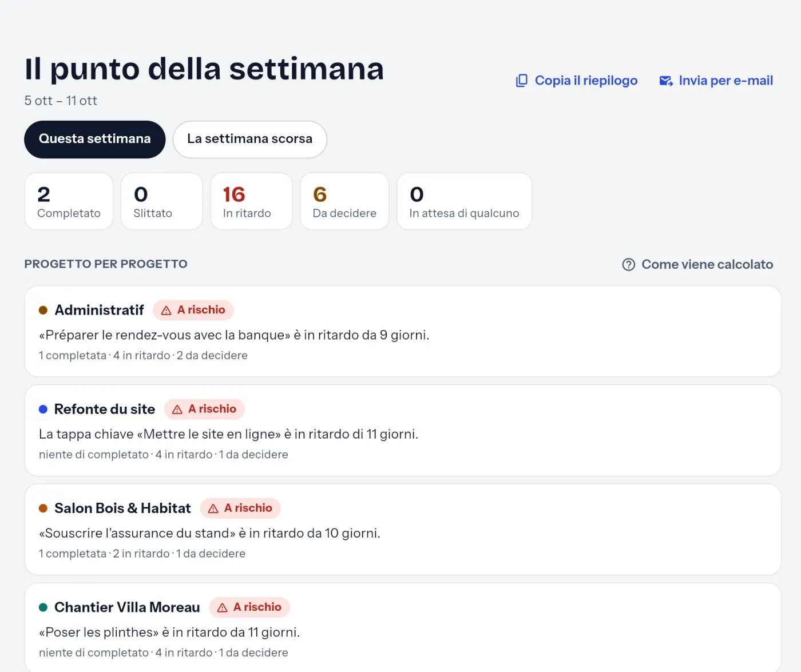Open the Da decidere stat card

click(x=344, y=201)
